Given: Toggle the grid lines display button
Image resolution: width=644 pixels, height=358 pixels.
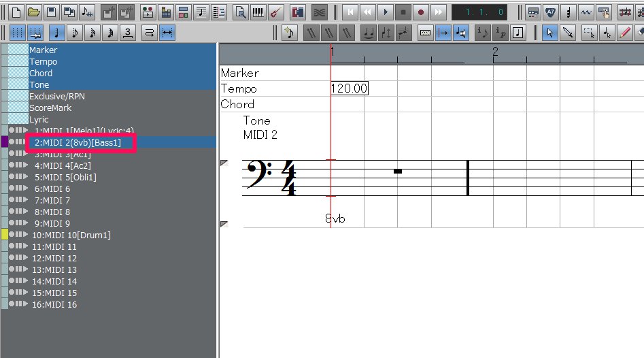Looking at the screenshot, I should (x=17, y=33).
